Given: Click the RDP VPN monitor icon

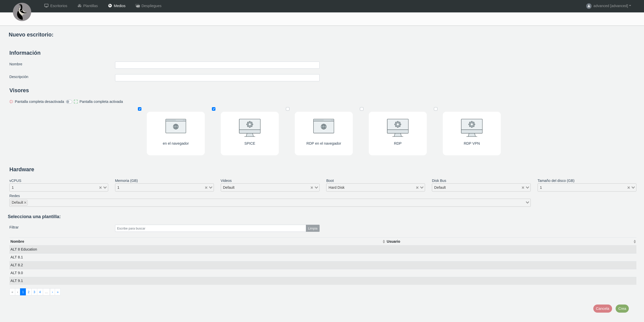Looking at the screenshot, I should click(471, 127).
